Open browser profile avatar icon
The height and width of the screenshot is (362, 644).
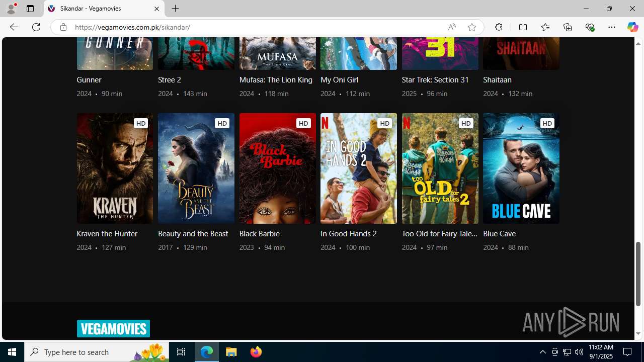[x=11, y=9]
